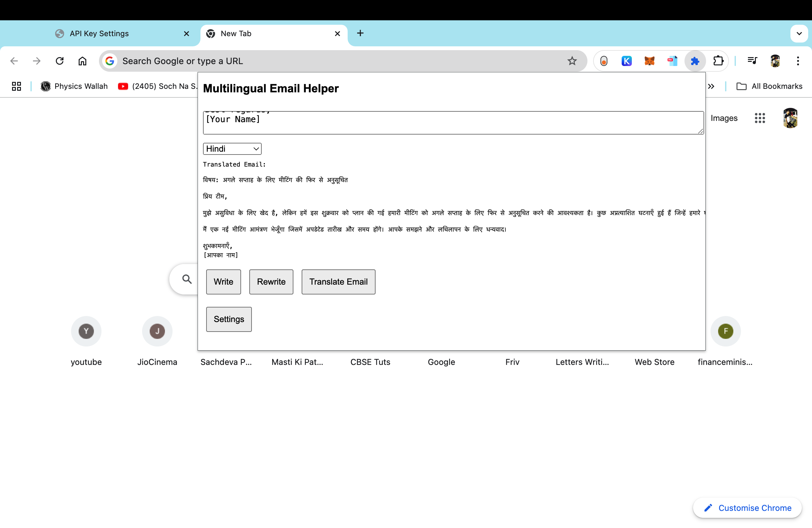
Task: Expand the tab search chevron
Action: pyautogui.click(x=799, y=33)
